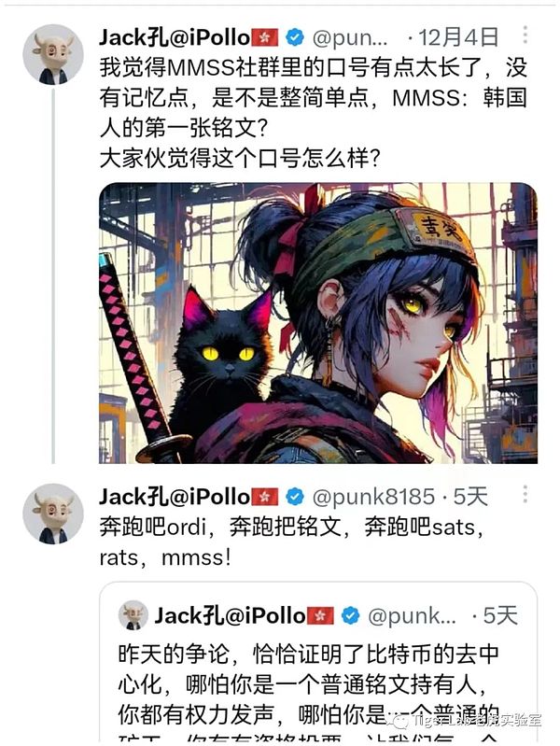Click the truncated @pun... handle on the first tweet
Screen dimensions: 560x746
click(x=350, y=37)
